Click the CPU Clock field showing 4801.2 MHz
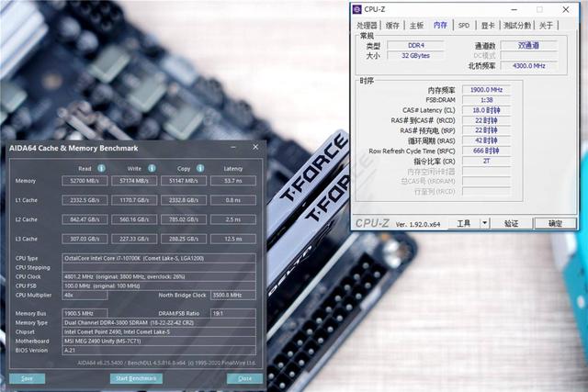The height and width of the screenshot is (392, 588). 159,276
